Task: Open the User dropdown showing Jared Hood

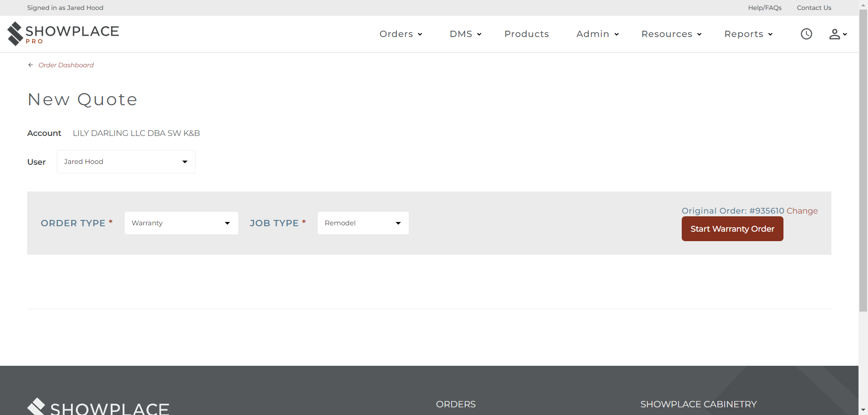Action: 126,162
